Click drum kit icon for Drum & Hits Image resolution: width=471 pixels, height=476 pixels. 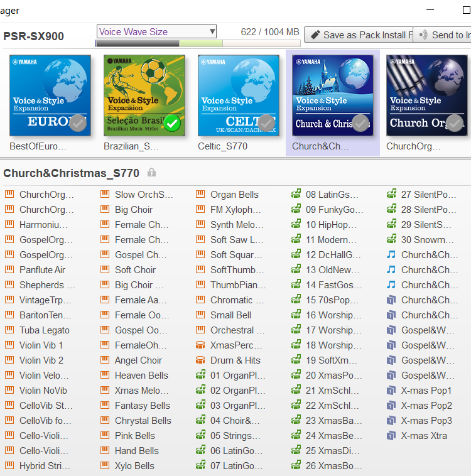pyautogui.click(x=200, y=360)
